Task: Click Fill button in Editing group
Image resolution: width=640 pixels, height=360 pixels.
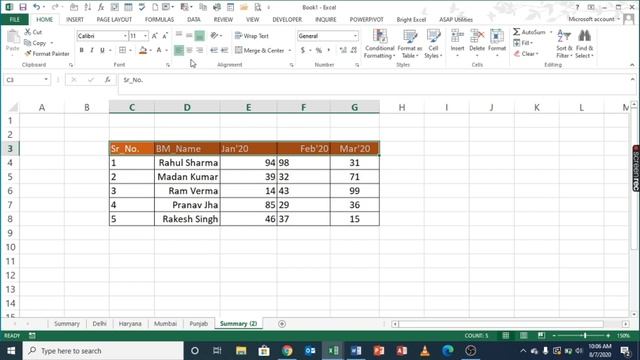Action: pyautogui.click(x=523, y=43)
